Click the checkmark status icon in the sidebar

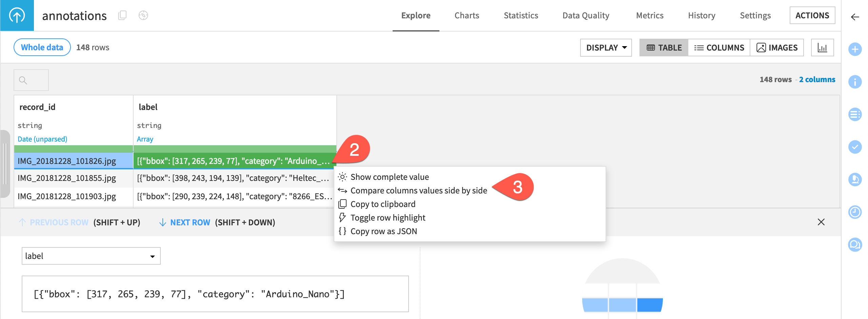point(856,147)
